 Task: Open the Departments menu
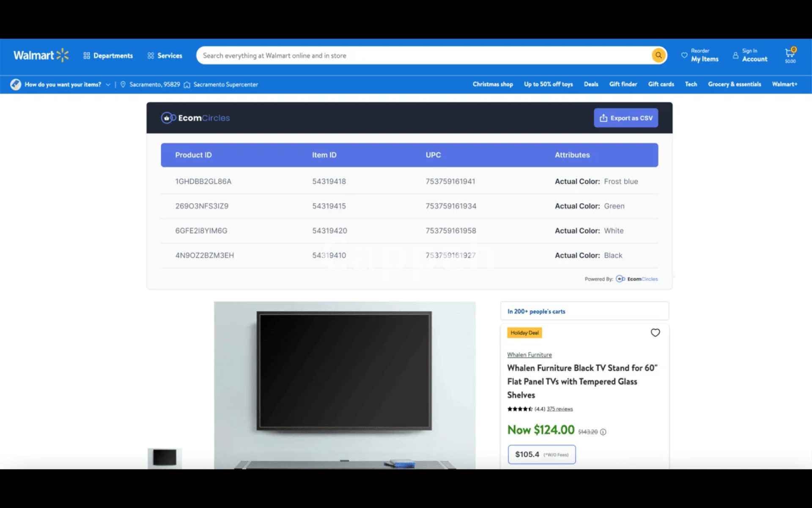[108, 55]
